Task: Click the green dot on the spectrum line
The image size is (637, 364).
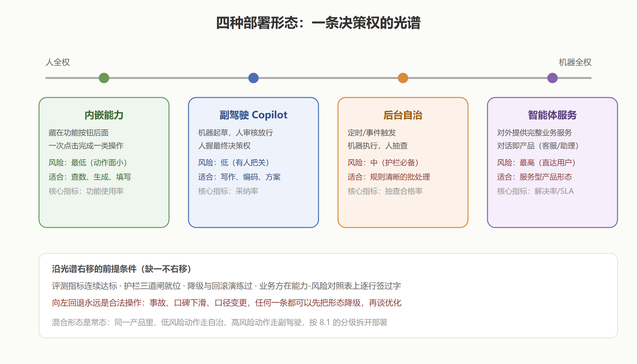Action: pos(104,78)
